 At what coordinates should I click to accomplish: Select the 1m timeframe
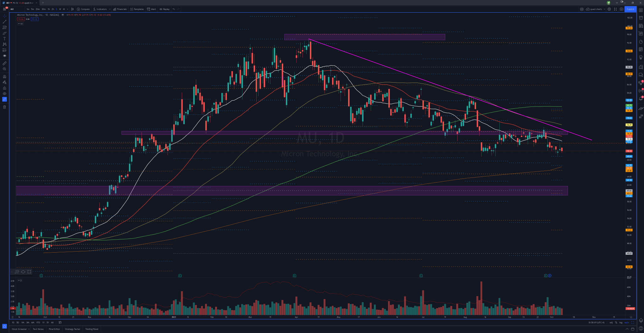coord(28,9)
